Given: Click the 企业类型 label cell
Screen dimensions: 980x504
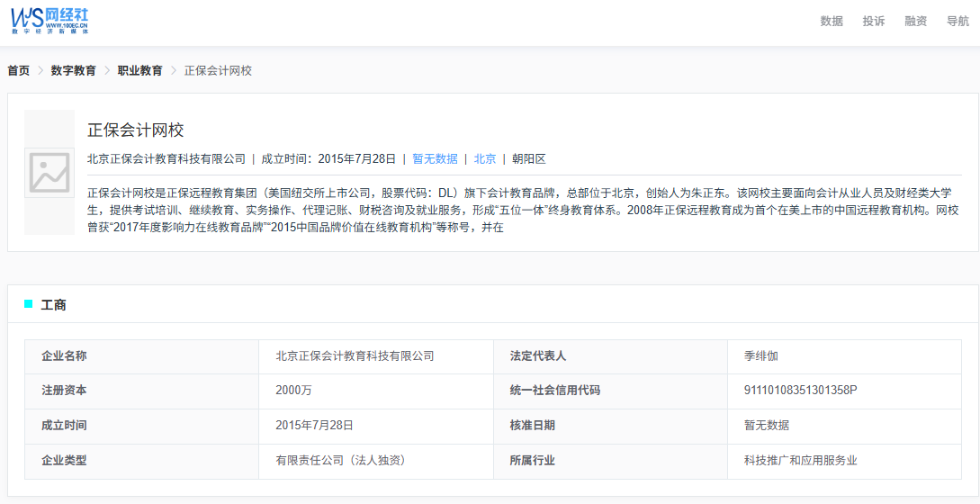Looking at the screenshot, I should point(142,462).
